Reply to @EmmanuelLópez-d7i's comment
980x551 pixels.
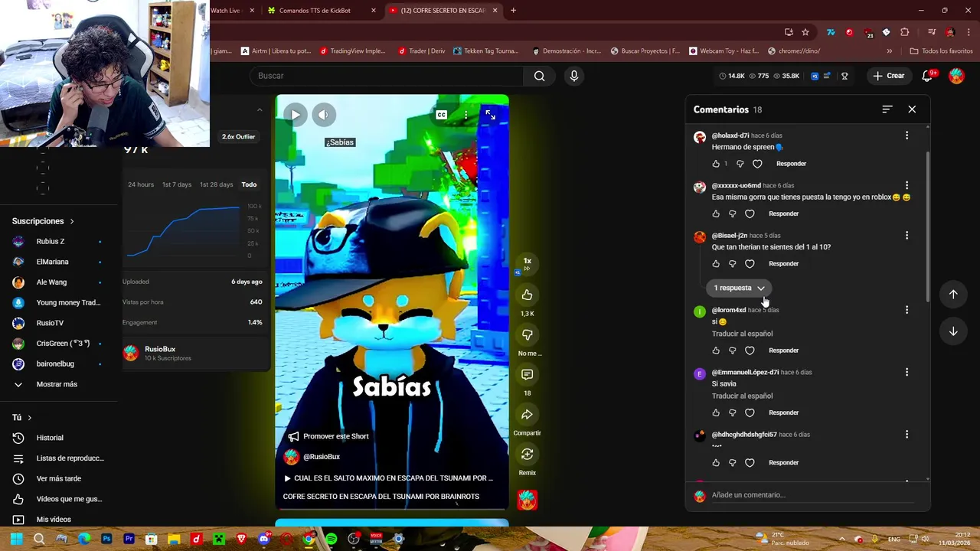(x=783, y=412)
